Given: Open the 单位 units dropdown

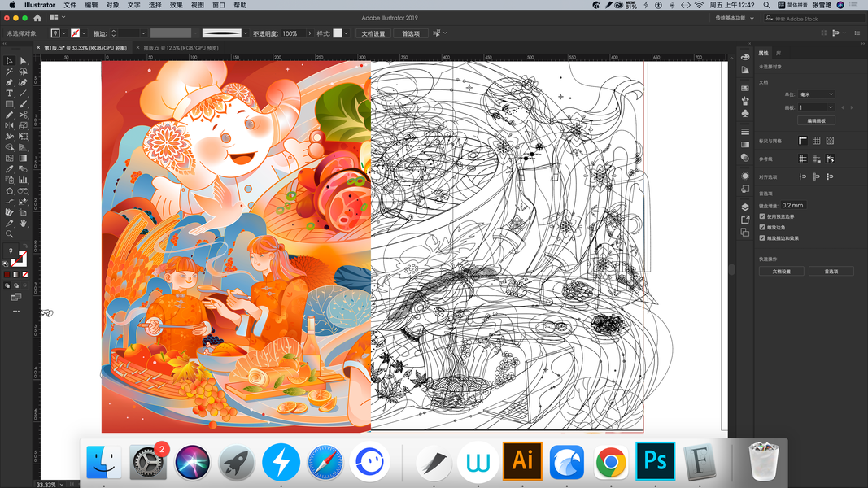Looking at the screenshot, I should tap(816, 94).
